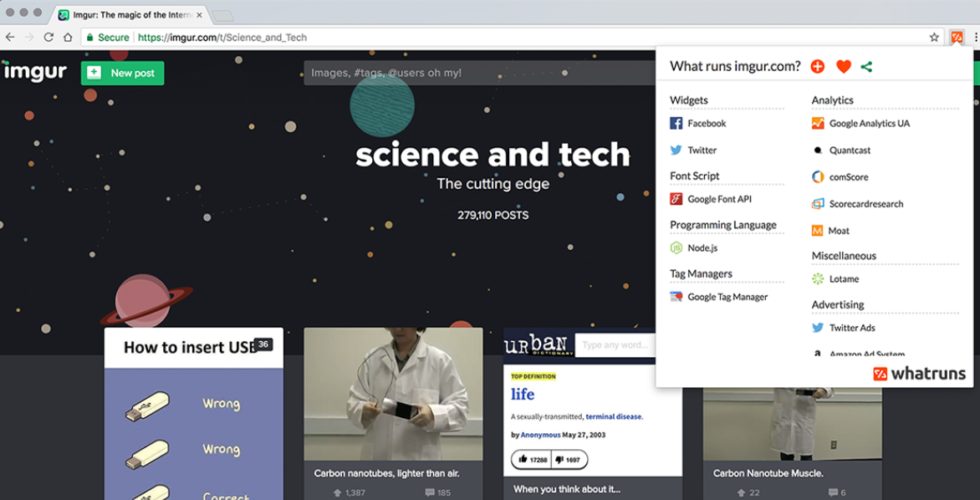
Task: Open a new browser tab
Action: point(222,16)
